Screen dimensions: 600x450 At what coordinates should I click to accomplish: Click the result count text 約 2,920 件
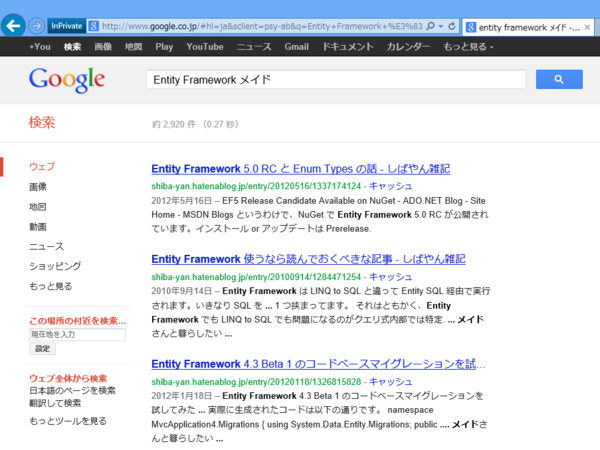(174, 124)
